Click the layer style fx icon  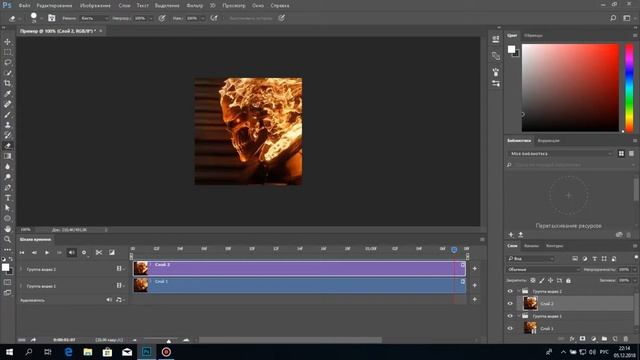572,339
